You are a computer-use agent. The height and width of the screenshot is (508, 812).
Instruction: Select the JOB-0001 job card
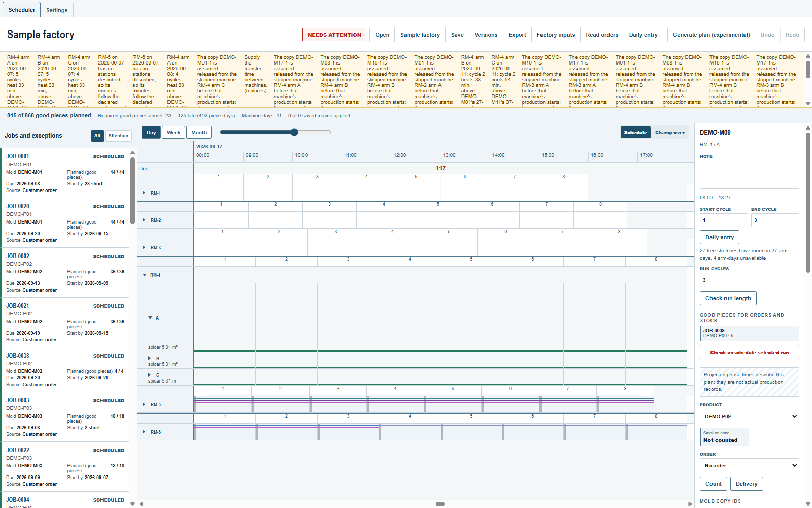[x=65, y=173]
